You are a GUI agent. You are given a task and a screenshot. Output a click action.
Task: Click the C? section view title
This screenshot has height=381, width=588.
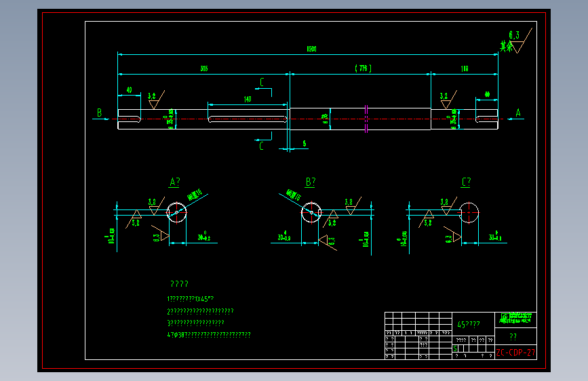(x=466, y=182)
